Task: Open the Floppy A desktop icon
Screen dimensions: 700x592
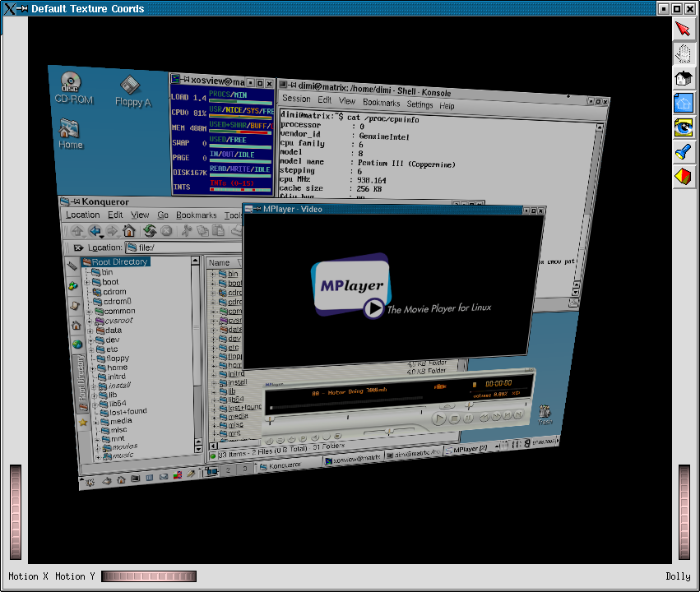Action: [x=132, y=91]
